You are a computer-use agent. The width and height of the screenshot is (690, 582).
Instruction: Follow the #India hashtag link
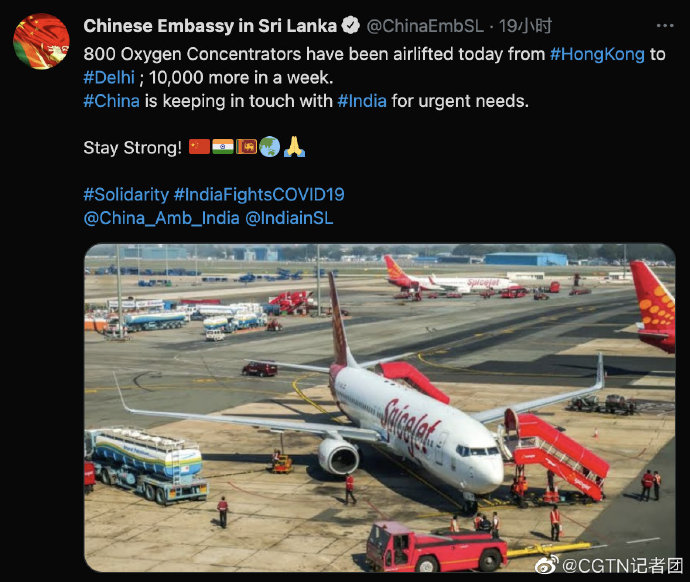362,101
